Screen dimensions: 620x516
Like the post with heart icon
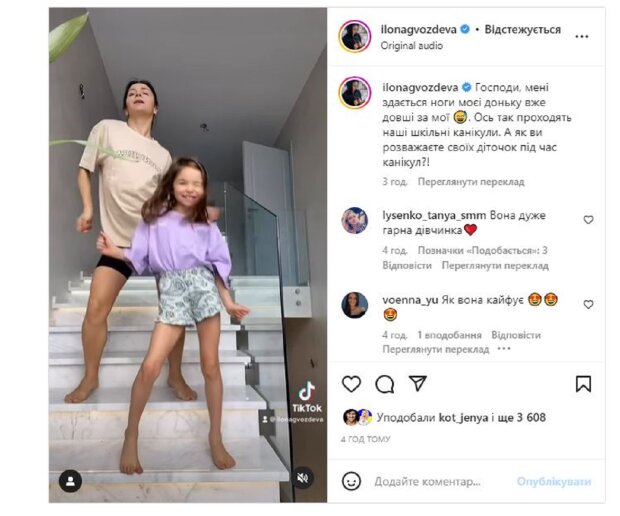(x=351, y=384)
